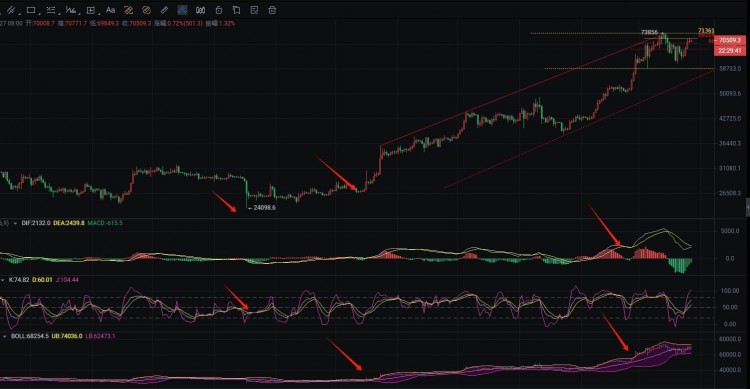Viewport: 750px width, 389px height.
Task: Select the Aa text annotation tool
Action: coord(110,10)
